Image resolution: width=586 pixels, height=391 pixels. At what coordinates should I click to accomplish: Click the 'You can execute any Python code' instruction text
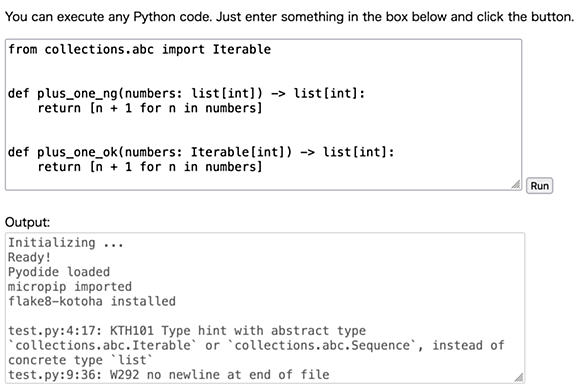pyautogui.click(x=289, y=17)
